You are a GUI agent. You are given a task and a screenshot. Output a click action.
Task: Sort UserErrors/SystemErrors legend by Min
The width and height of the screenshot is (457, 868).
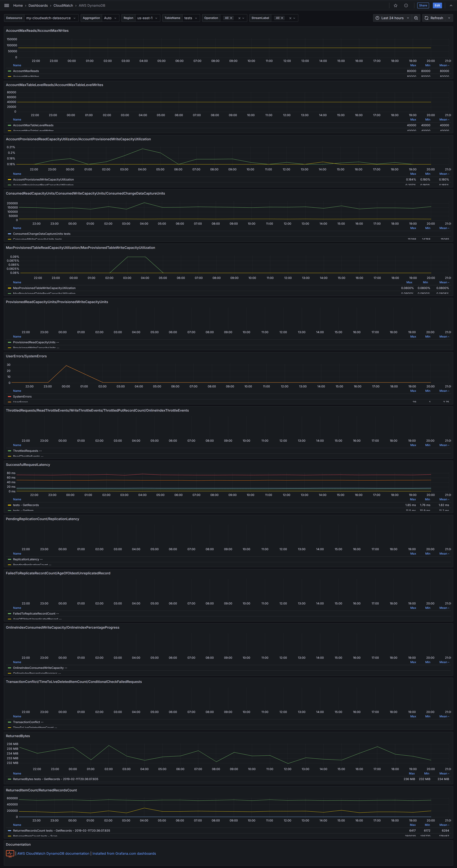(428, 391)
